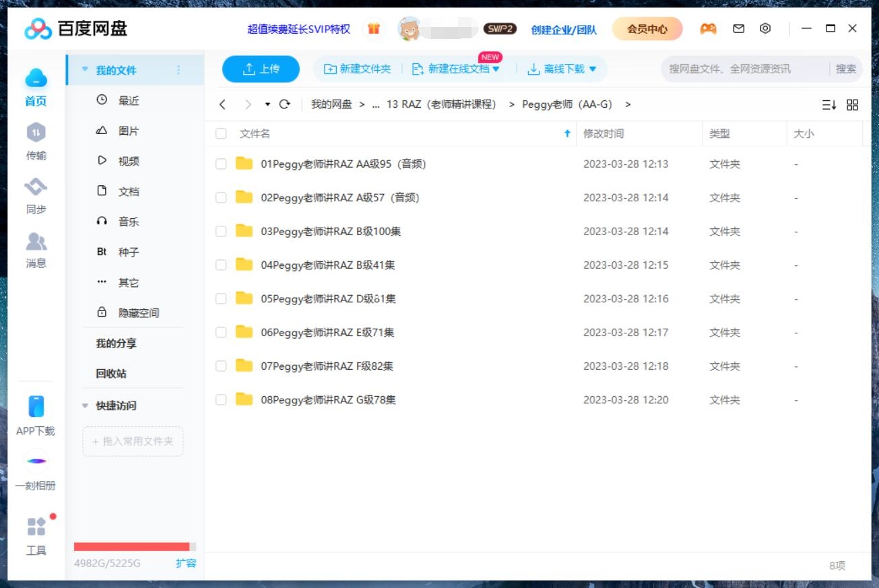The image size is (879, 588).
Task: Check the box for 03Peggy老师讲RAZ B级100集
Action: pos(220,231)
